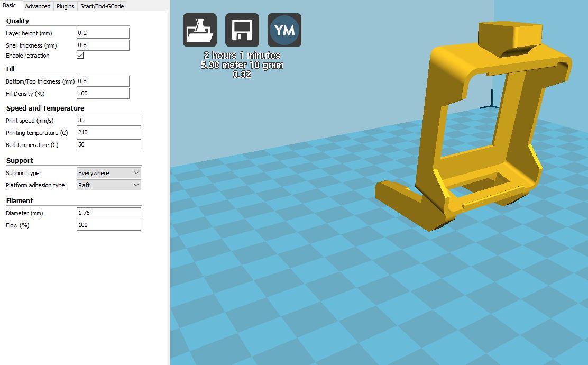
Task: Open the Plugins tab
Action: point(65,6)
